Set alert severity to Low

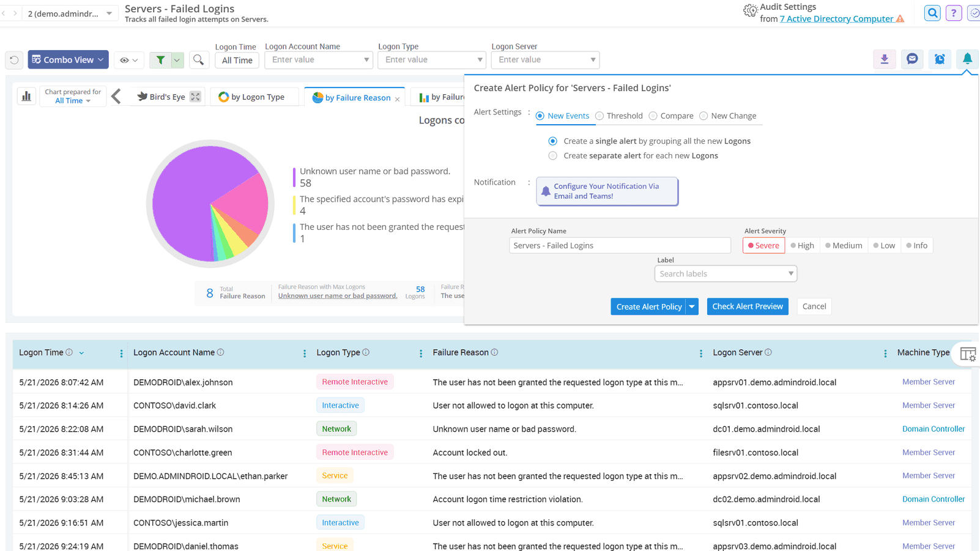(884, 245)
